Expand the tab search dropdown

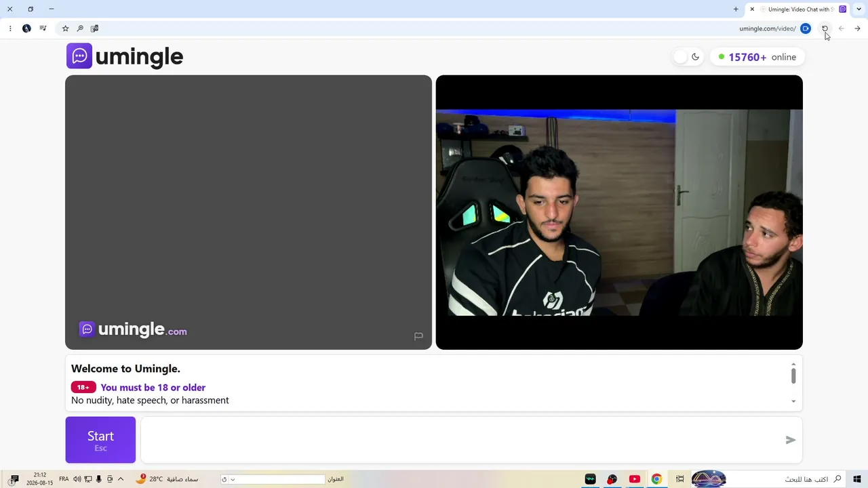tap(859, 9)
